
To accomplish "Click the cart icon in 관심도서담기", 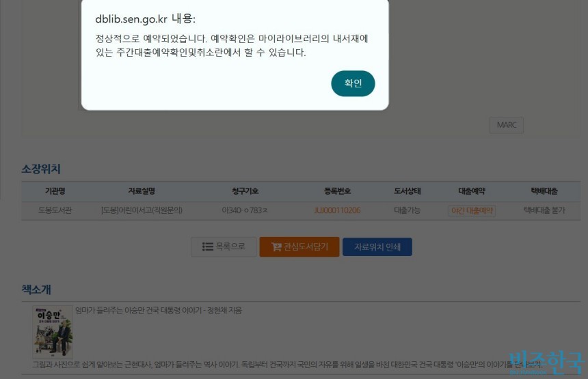I will (276, 247).
